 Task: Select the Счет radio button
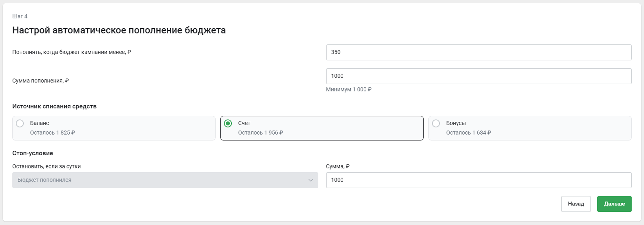[x=228, y=123]
